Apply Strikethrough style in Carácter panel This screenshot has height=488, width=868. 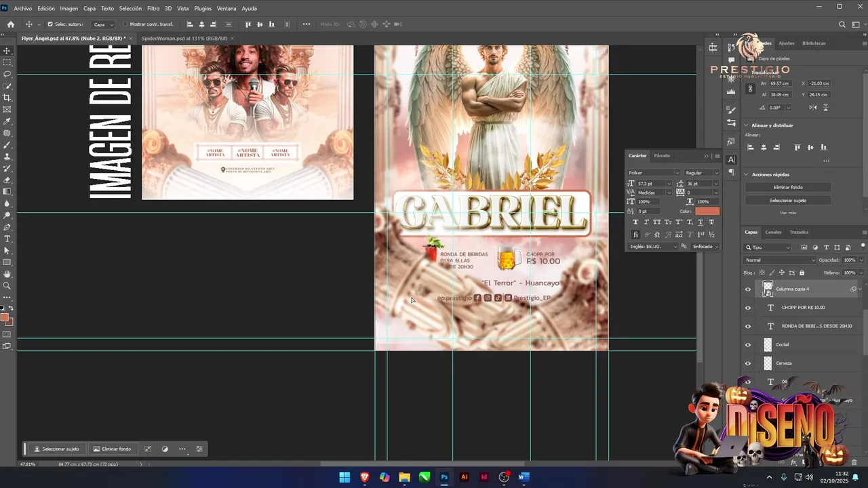pos(711,222)
